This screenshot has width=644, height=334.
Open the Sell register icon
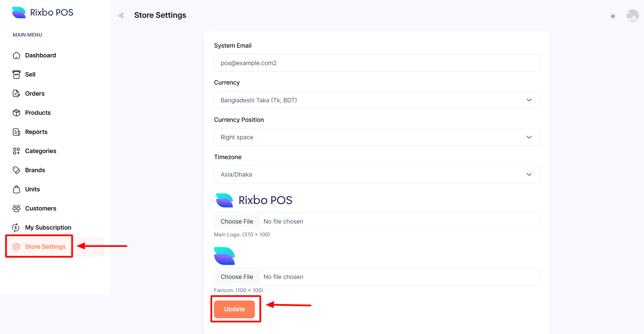(16, 75)
